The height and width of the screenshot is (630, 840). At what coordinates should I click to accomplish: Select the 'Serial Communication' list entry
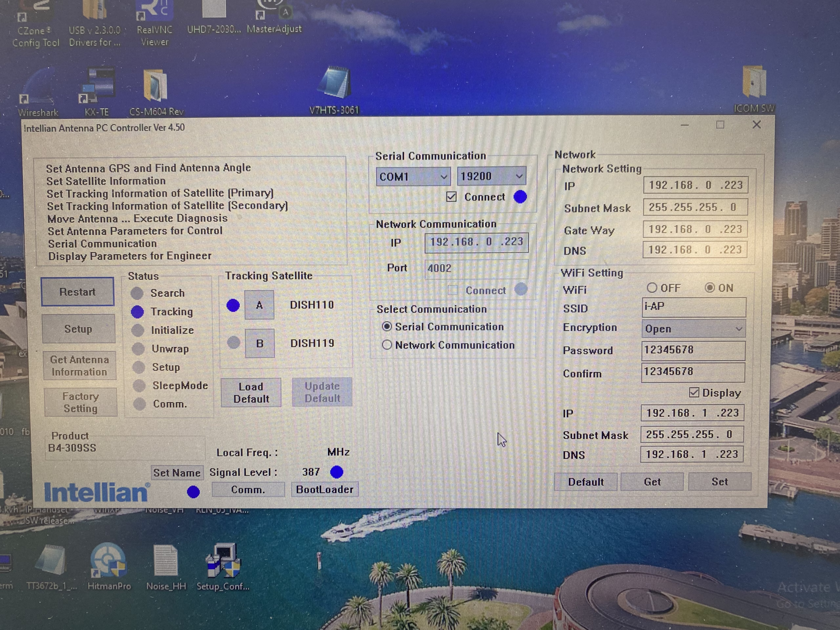click(x=102, y=243)
